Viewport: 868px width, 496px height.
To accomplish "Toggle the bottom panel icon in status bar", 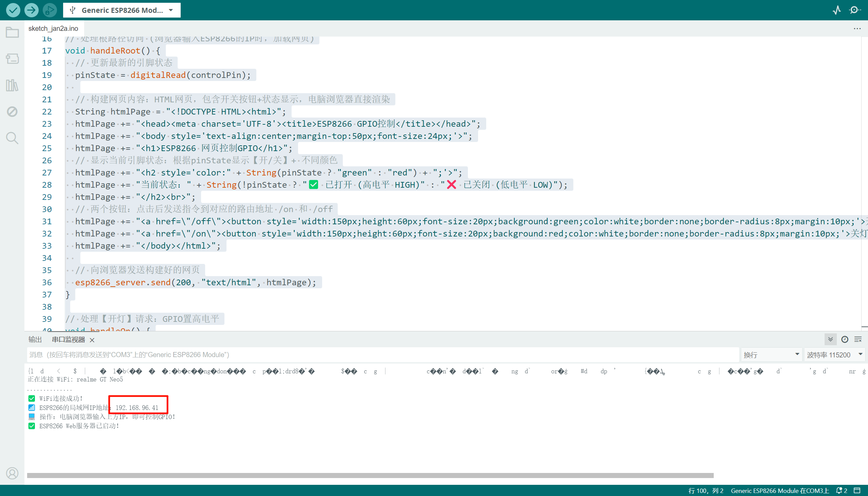I will [x=857, y=490].
